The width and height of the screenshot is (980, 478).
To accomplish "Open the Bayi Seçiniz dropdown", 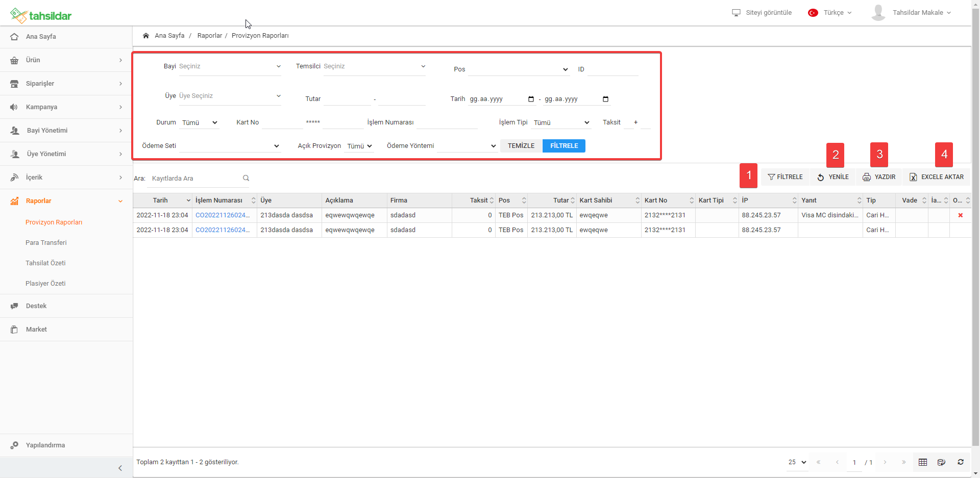I will (x=230, y=66).
